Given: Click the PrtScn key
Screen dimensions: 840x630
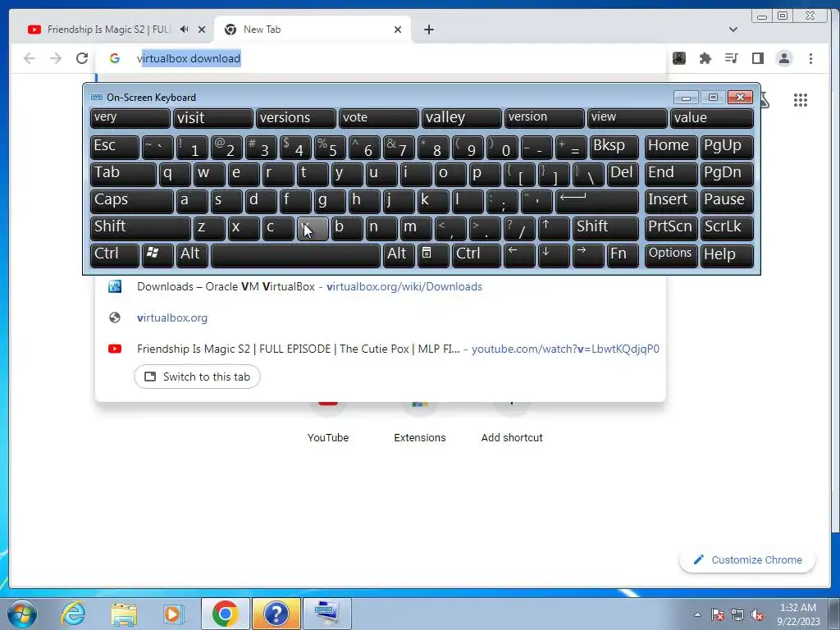Looking at the screenshot, I should coord(671,228).
